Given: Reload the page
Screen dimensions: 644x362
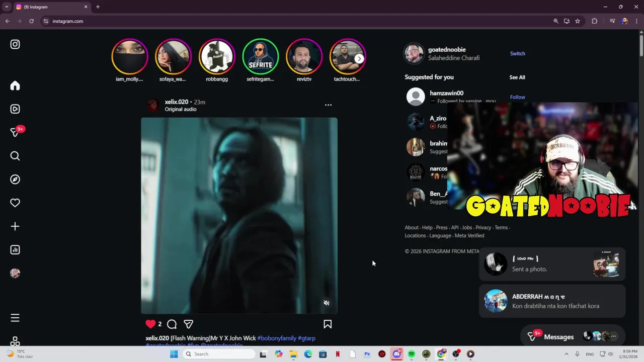Looking at the screenshot, I should pyautogui.click(x=31, y=21).
